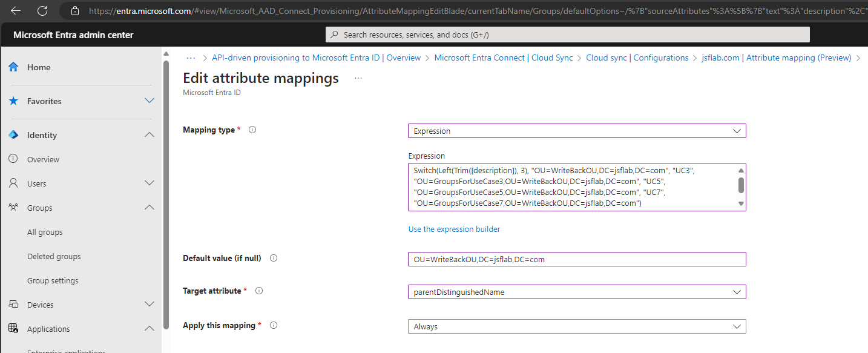The image size is (868, 353).
Task: Click the Overview info icon in sidebar
Action: coord(13,159)
